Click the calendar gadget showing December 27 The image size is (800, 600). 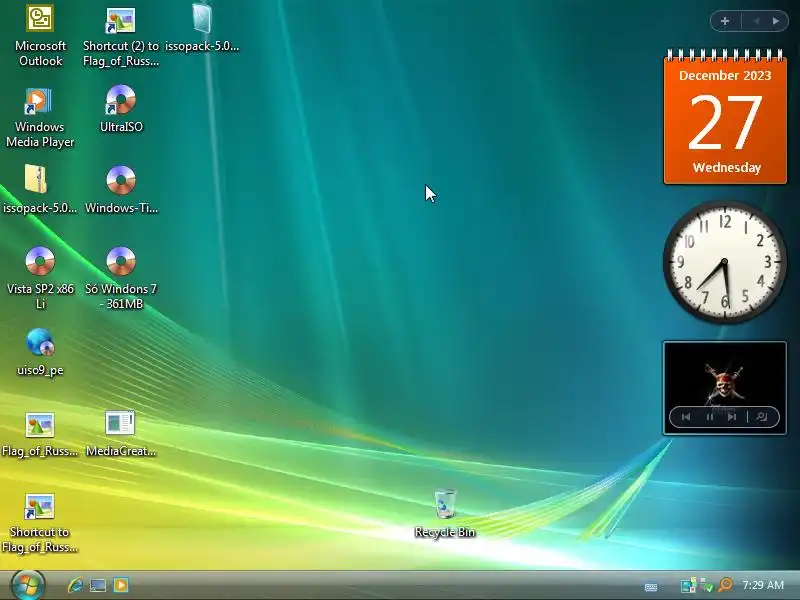click(724, 117)
